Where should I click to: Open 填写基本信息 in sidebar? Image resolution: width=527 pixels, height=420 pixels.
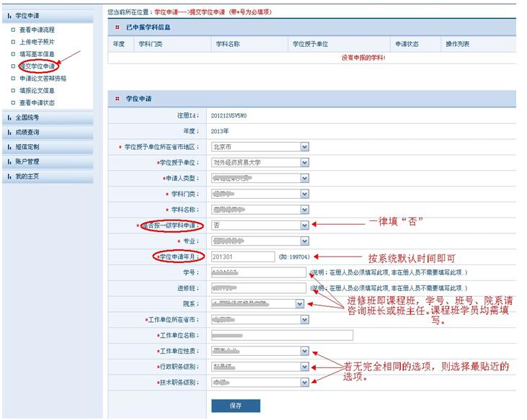(37, 54)
